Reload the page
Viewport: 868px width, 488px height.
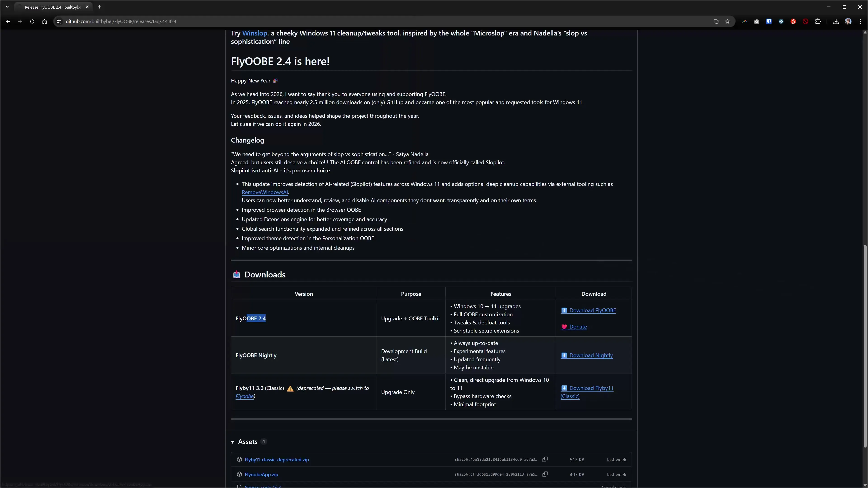click(x=32, y=21)
